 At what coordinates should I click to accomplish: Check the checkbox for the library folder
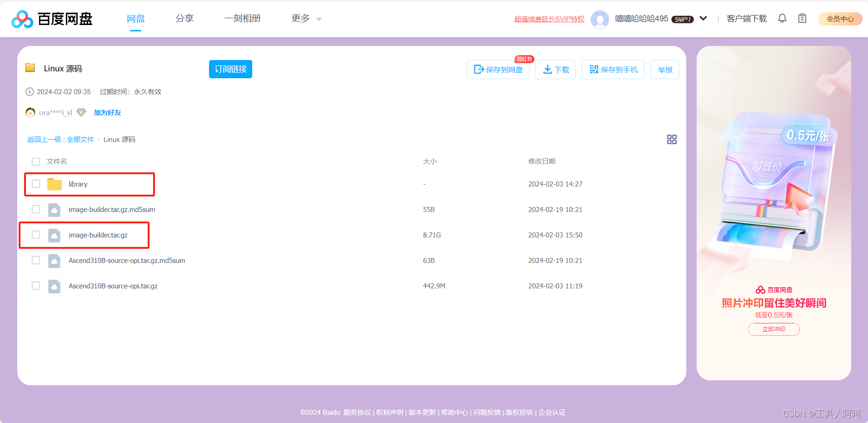[36, 184]
